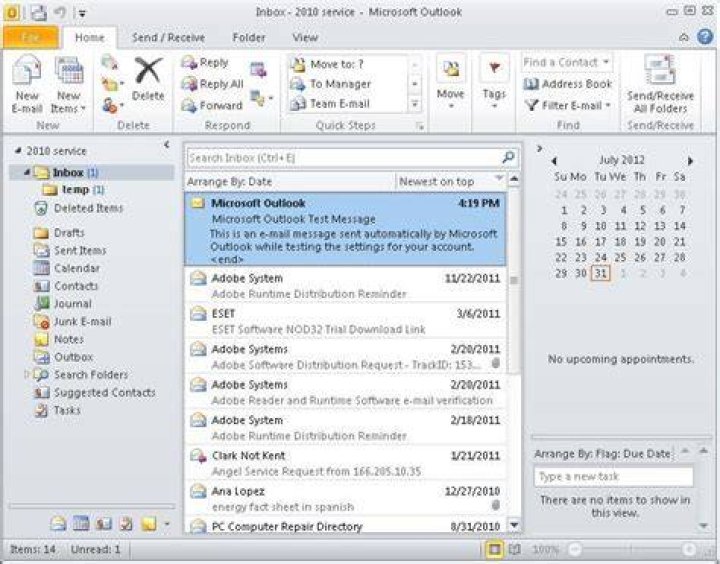
Task: Switch to Calendar view navigation icon
Action: pos(81,524)
